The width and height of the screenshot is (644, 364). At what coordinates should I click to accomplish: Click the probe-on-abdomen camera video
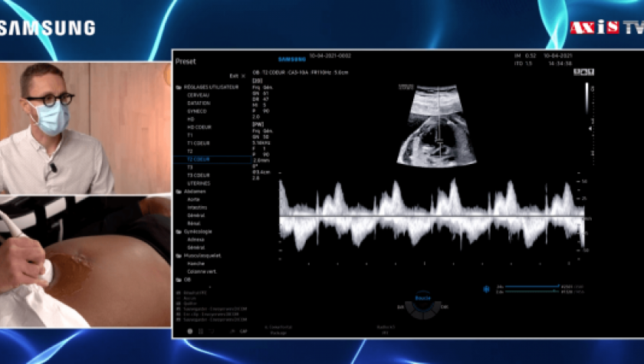point(85,262)
